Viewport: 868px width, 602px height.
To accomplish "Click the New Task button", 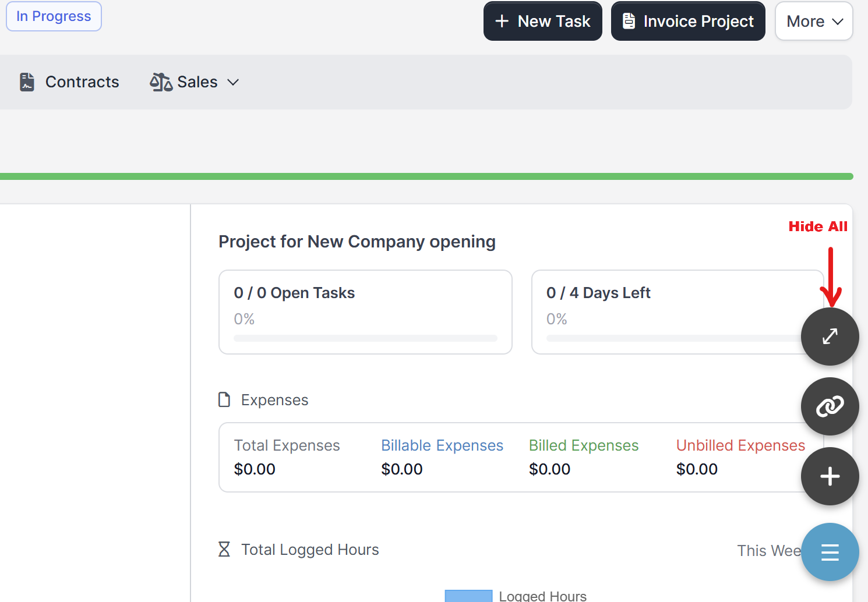I will point(542,22).
